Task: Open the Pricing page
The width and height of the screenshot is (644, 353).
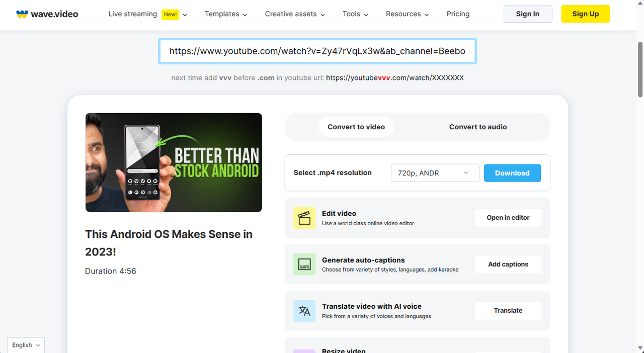Action: (458, 14)
